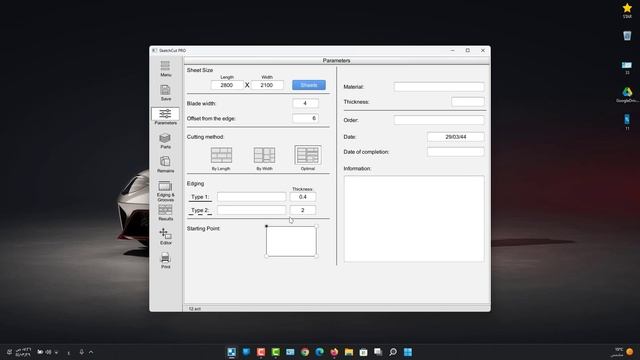Show hidden tray icons chevron
The image size is (640, 360).
coord(91,352)
